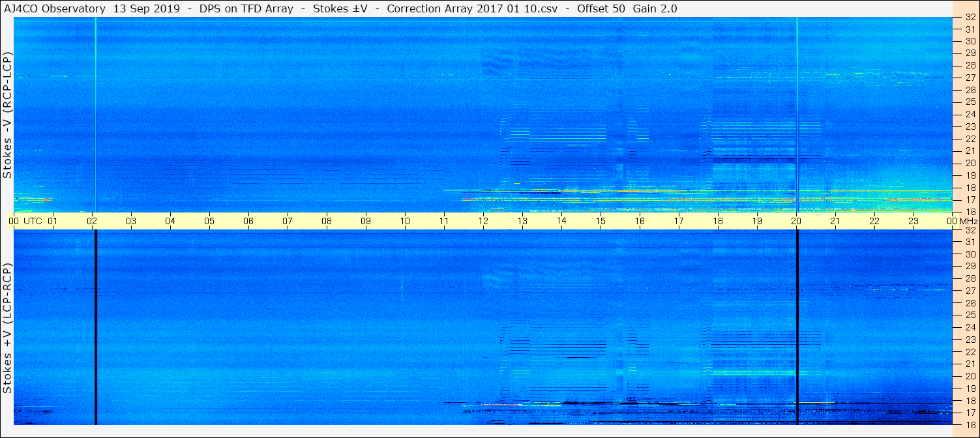Click the 07 hour tick on time axis

click(288, 221)
